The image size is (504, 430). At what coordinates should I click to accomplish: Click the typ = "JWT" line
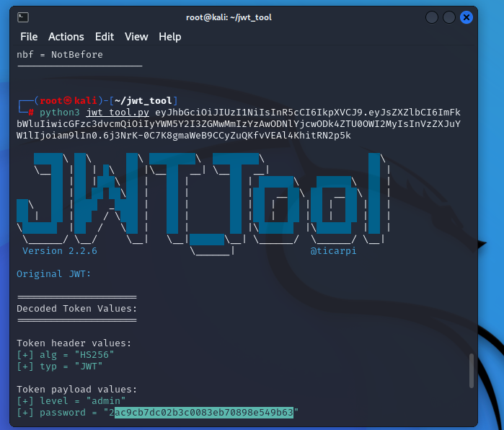click(x=59, y=367)
